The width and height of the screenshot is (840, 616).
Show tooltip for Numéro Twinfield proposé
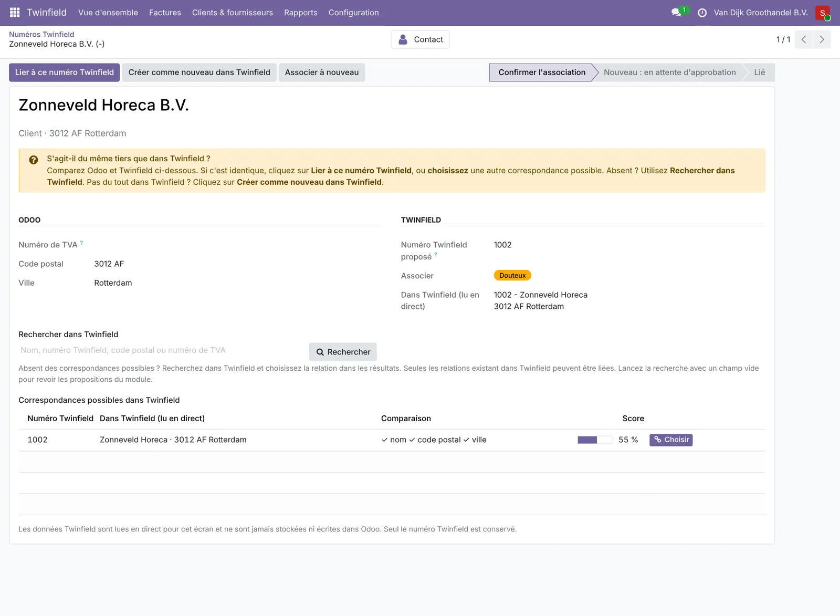436,254
